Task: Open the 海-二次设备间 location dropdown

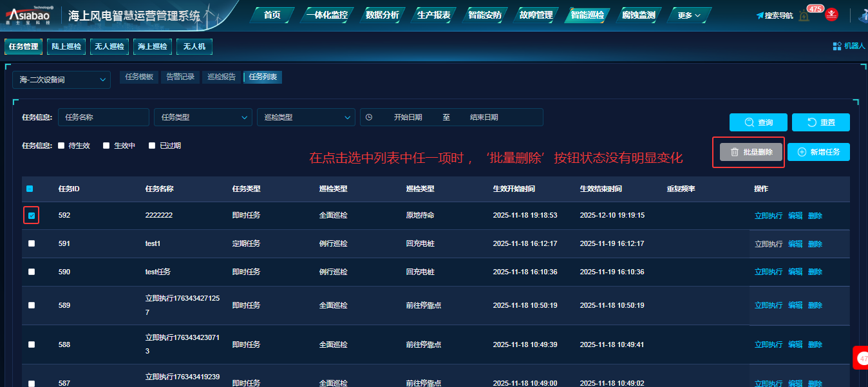Action: [62, 80]
